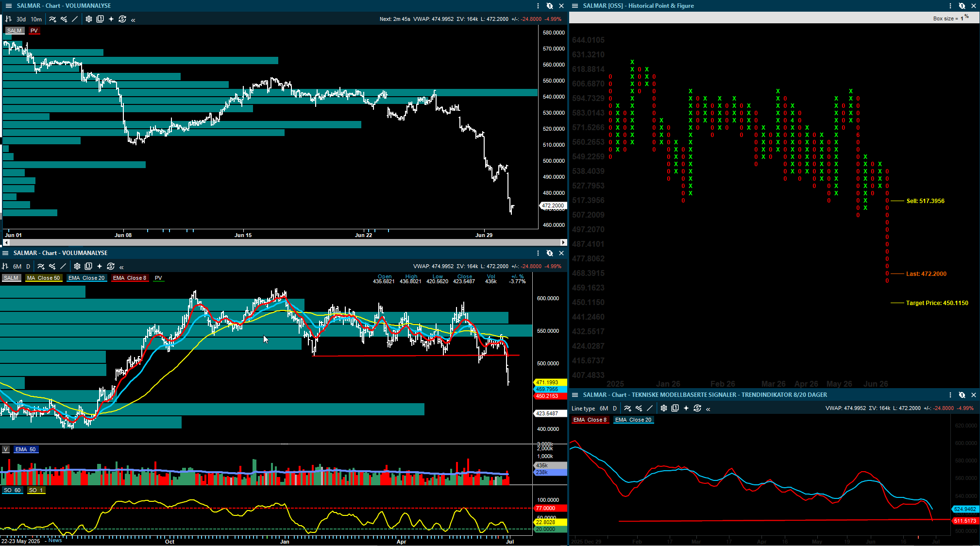Open Line type selector in TRENDINDIKATOR chart
The width and height of the screenshot is (980, 546).
583,409
